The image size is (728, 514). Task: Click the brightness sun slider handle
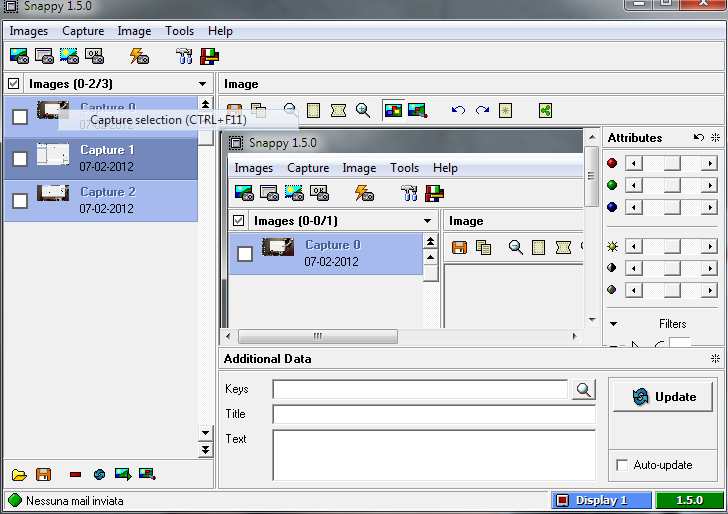pyautogui.click(x=672, y=246)
